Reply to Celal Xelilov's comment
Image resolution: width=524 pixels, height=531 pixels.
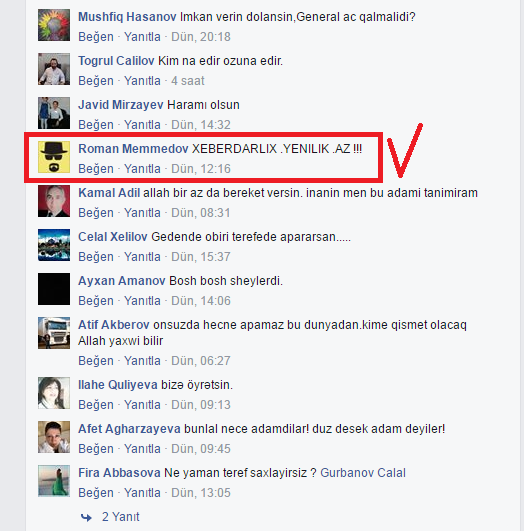click(x=142, y=257)
